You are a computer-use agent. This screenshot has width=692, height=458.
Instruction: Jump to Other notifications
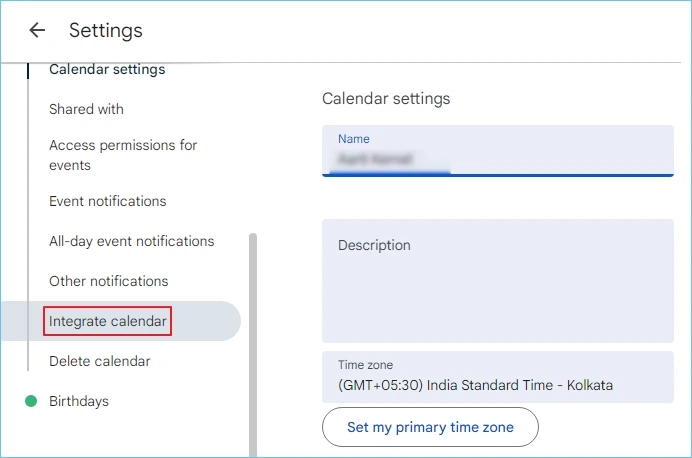click(108, 281)
